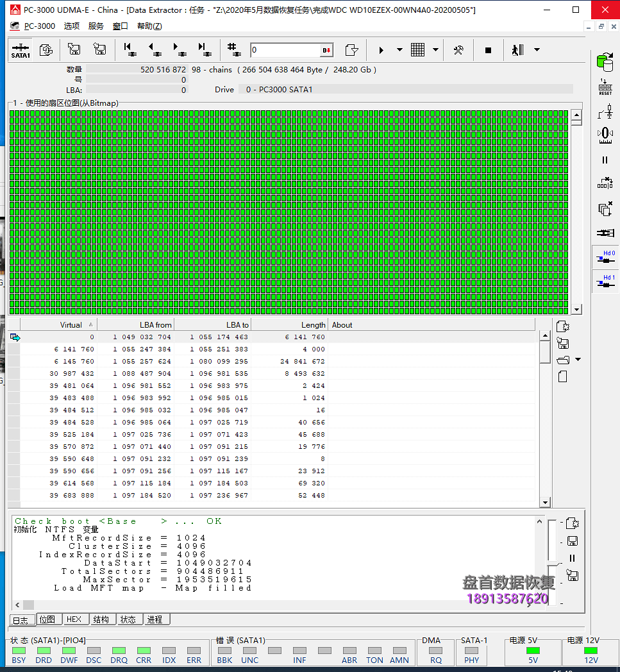
Task: Click the LBA from column header
Action: 135,325
